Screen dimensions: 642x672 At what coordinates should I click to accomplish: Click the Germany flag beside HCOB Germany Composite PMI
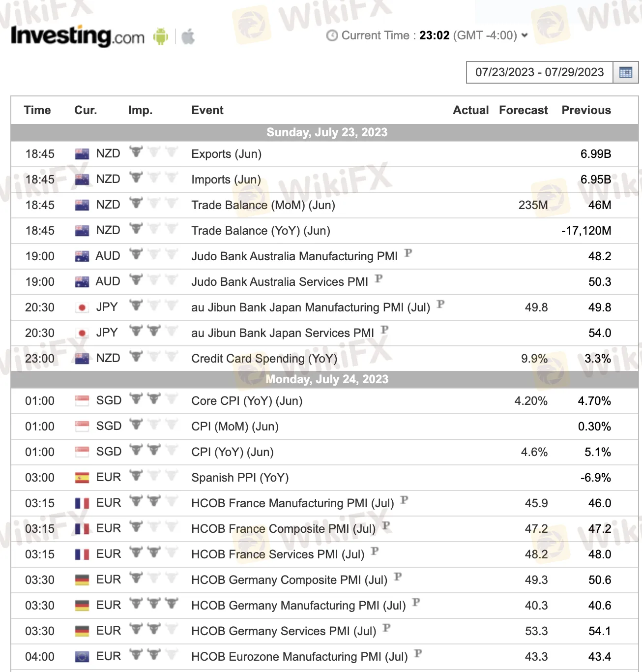82,580
